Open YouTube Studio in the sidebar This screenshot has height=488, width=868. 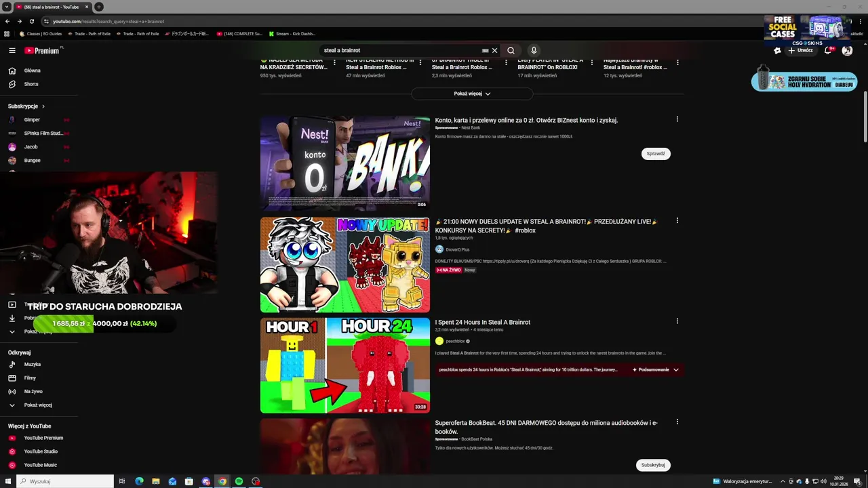(x=41, y=451)
